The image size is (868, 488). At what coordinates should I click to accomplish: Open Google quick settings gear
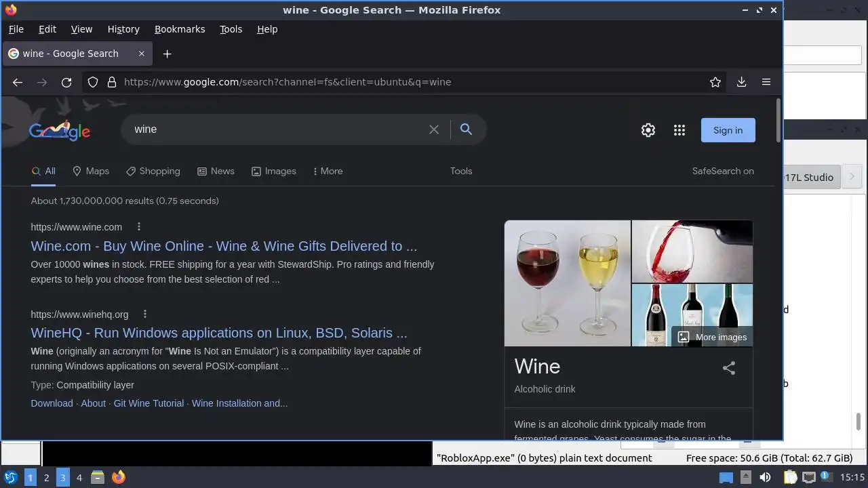[x=648, y=130]
